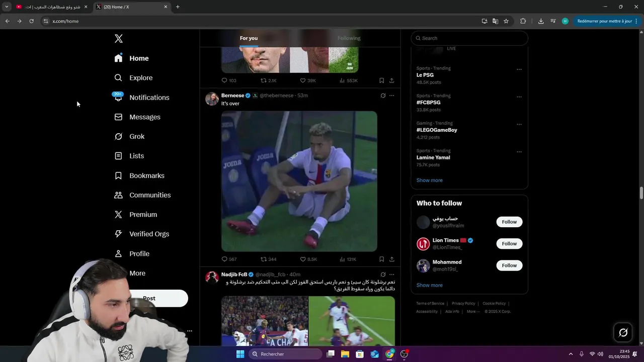This screenshot has height=362, width=644.
Task: Click Show more under trending list
Action: (430, 180)
